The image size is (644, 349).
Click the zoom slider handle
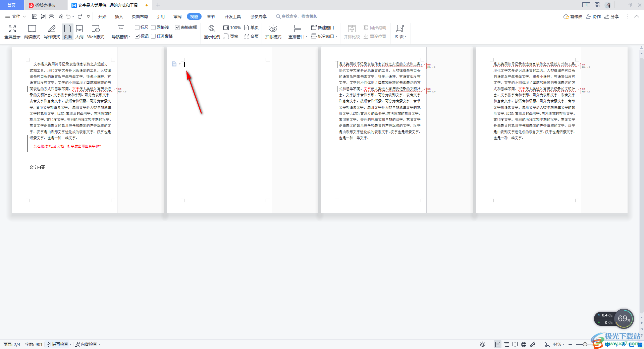(585, 344)
